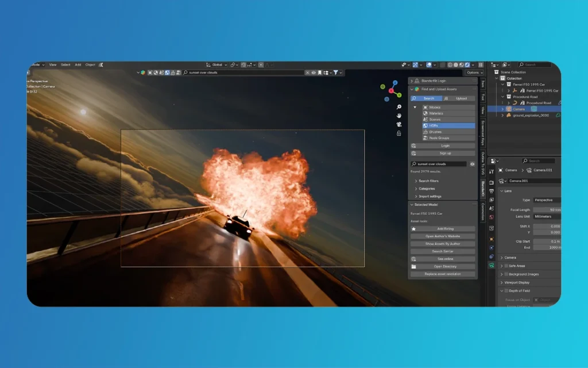
Task: Click the viewport lock icon
Action: [x=399, y=133]
